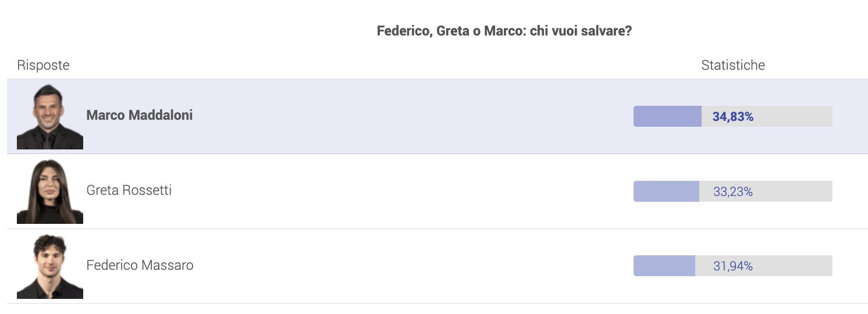Click Marco Maddaloni's photo thumbnail
Screen dimensions: 868x314
pyautogui.click(x=50, y=116)
